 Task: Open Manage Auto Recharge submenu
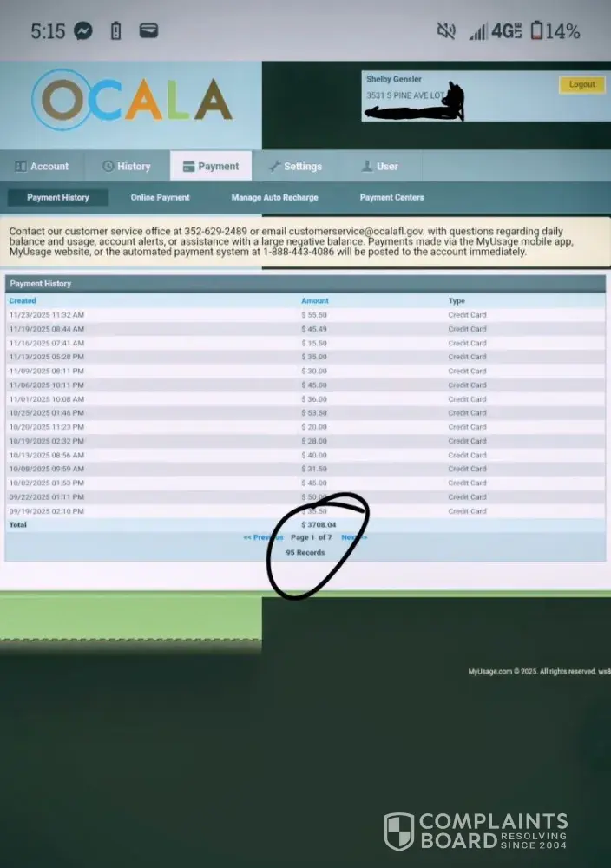(x=274, y=198)
